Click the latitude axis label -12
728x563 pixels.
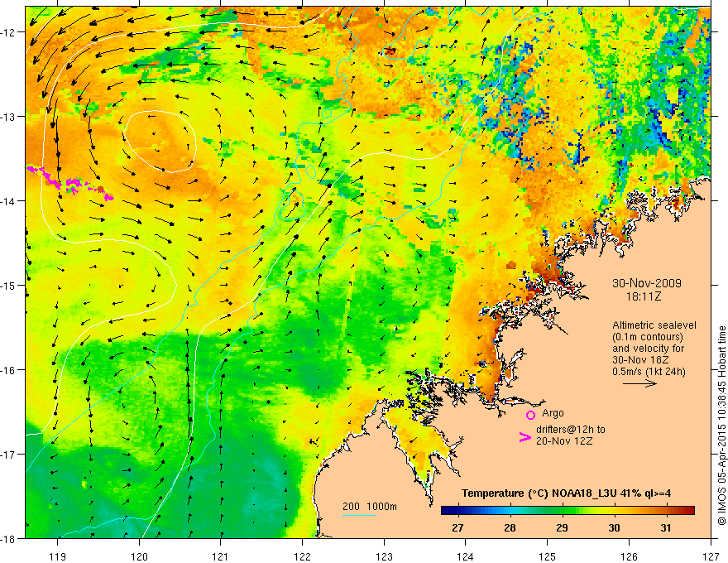[8, 32]
